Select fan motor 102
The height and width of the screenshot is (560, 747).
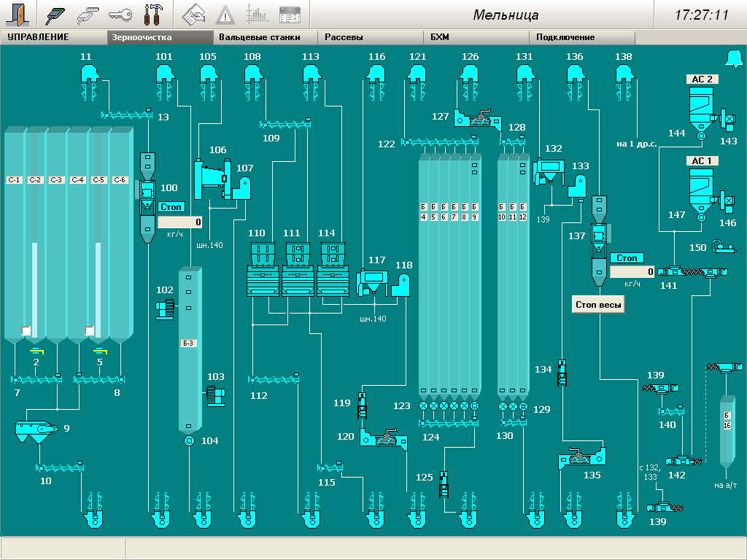tap(163, 309)
